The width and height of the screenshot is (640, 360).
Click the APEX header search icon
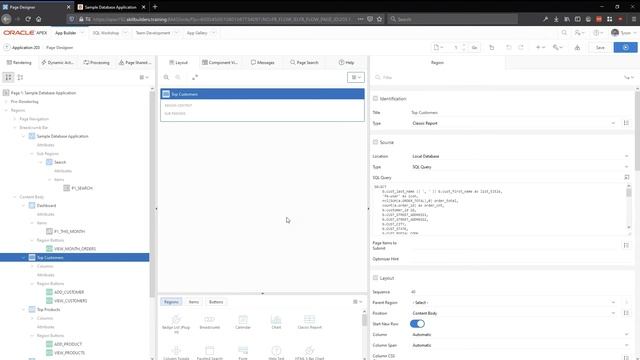564,33
